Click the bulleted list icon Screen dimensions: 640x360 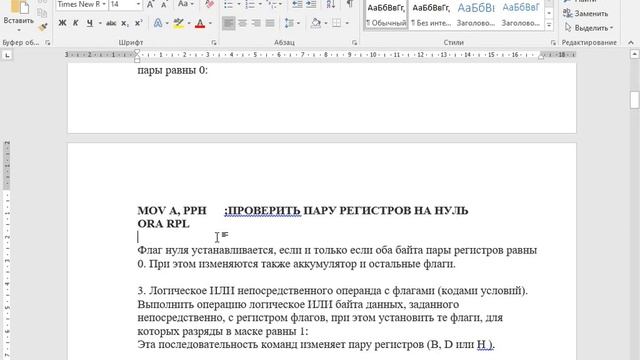click(x=229, y=4)
